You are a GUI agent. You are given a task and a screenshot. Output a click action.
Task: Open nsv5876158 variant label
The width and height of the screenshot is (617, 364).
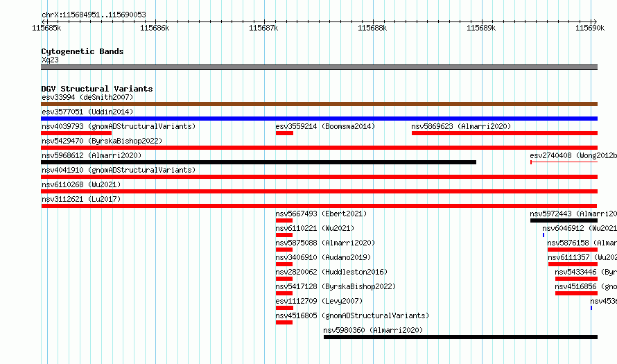pos(582,243)
